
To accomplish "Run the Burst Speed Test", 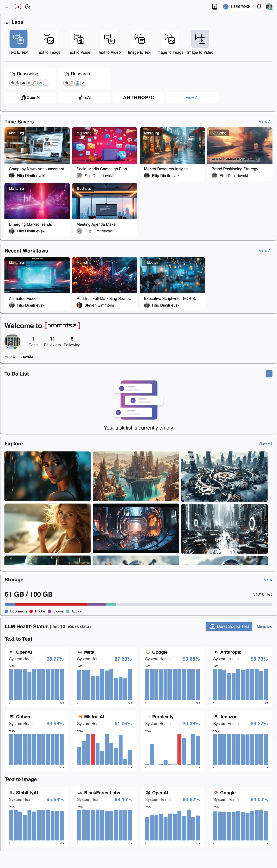I will point(229,626).
